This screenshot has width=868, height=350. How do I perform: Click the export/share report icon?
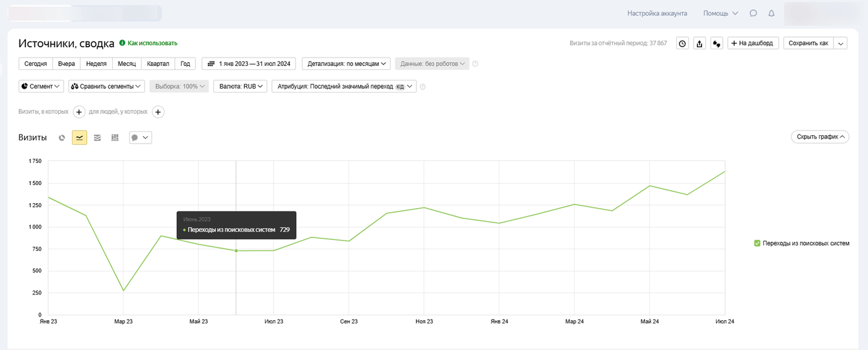pyautogui.click(x=700, y=43)
